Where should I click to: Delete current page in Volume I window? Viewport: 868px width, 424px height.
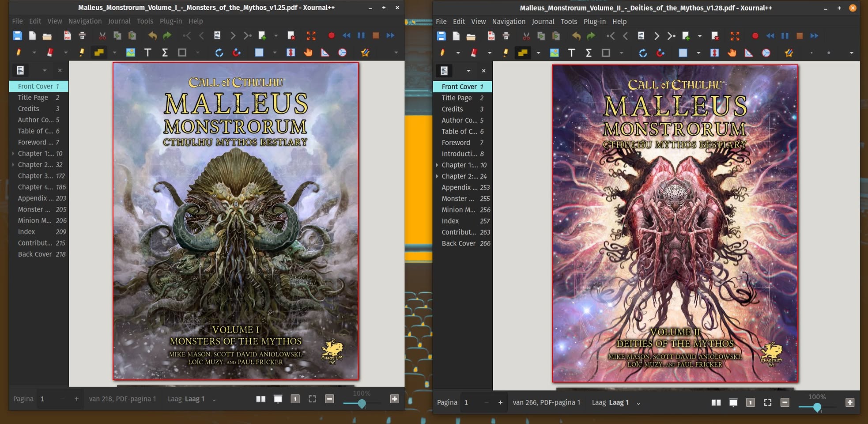tap(291, 36)
